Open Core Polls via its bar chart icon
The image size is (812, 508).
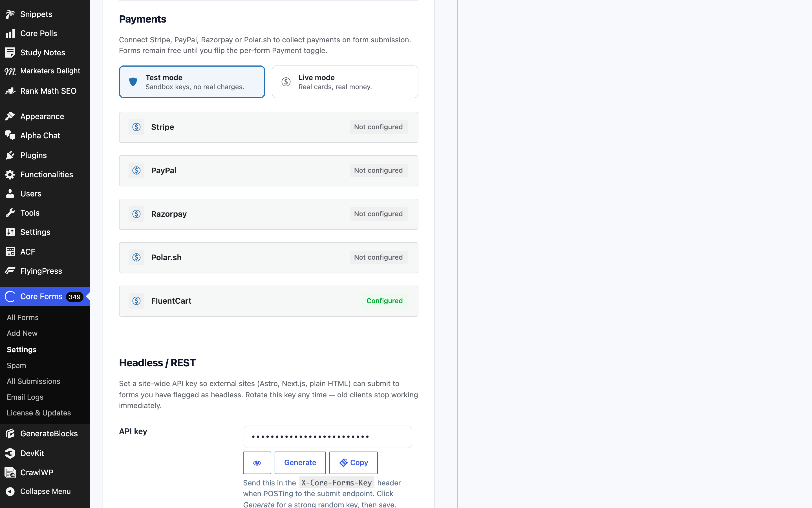point(10,33)
